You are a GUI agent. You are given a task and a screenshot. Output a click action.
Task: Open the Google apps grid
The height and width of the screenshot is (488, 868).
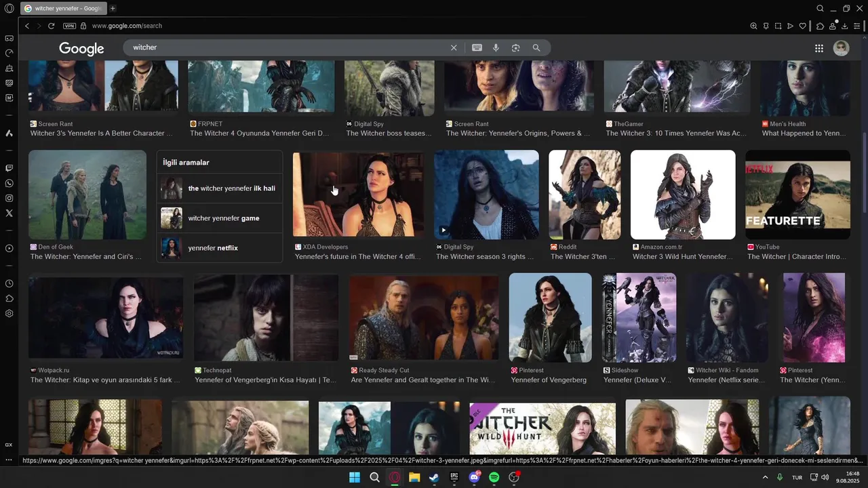coord(819,48)
